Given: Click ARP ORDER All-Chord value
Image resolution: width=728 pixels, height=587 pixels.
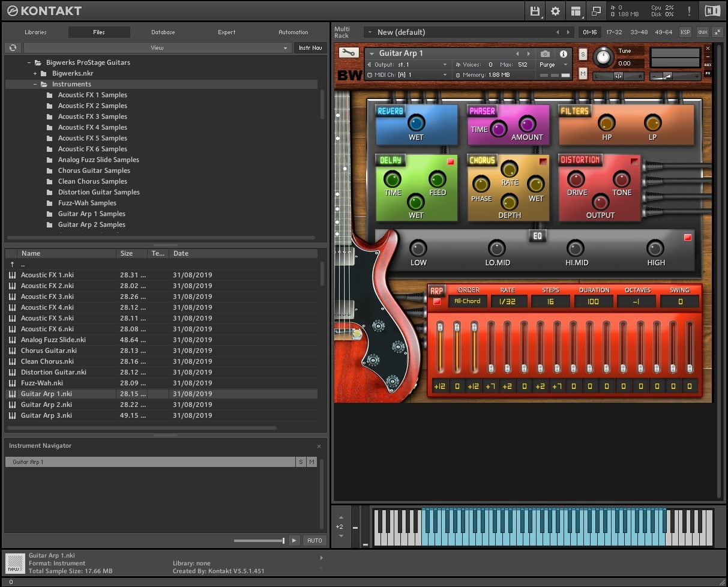Looking at the screenshot, I should [468, 301].
